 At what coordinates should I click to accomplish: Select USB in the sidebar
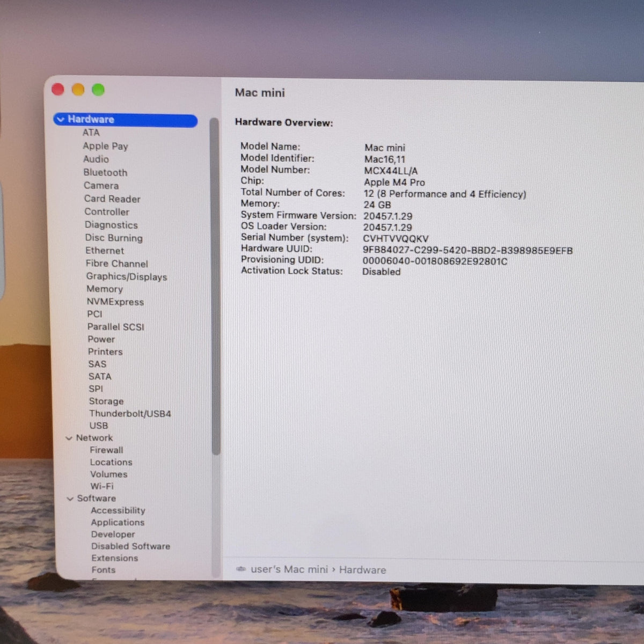tap(99, 426)
